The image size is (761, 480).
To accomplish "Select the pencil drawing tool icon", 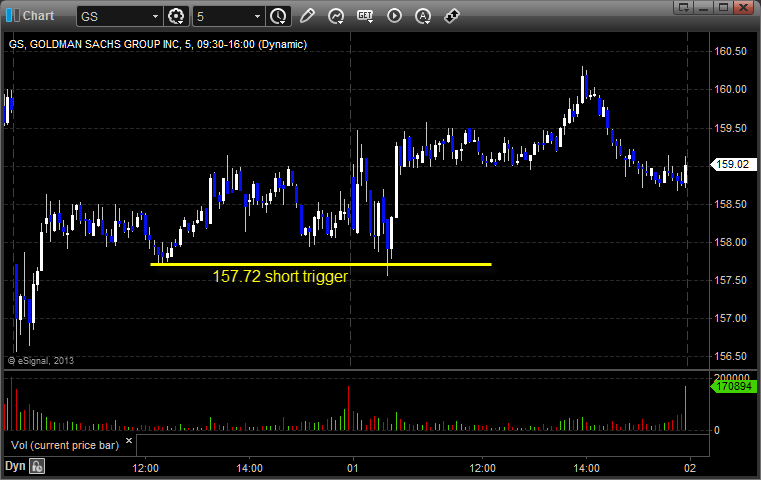I will 307,16.
